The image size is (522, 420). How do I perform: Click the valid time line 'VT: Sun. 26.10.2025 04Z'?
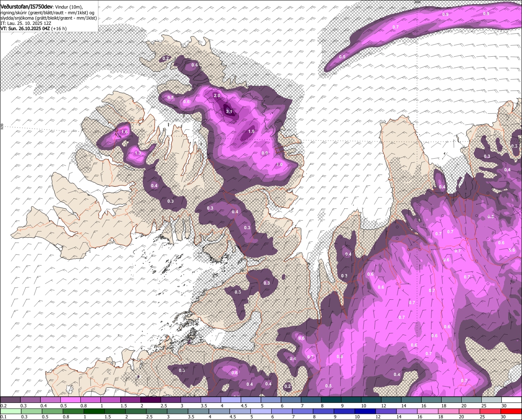pos(26,29)
